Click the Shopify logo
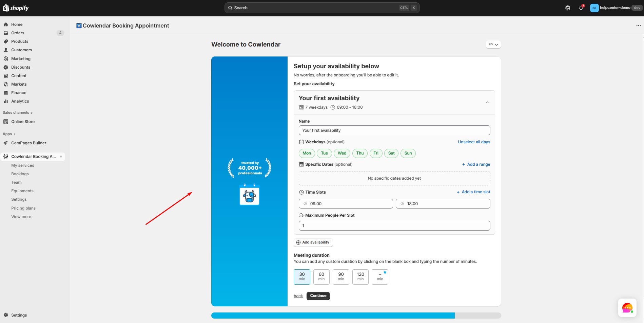The image size is (644, 323). coord(16,8)
